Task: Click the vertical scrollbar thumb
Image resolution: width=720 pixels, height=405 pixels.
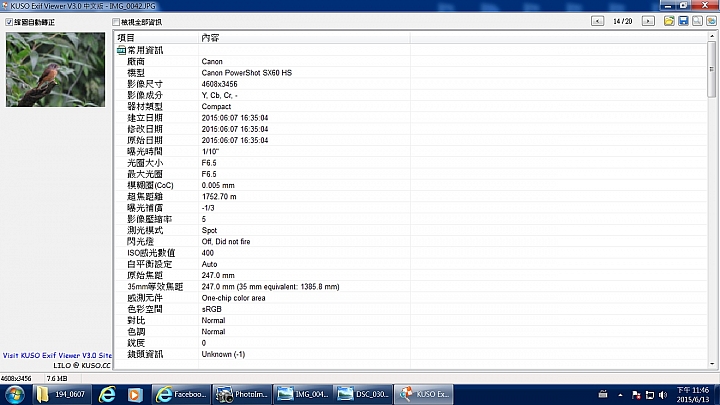Action: 712,69
